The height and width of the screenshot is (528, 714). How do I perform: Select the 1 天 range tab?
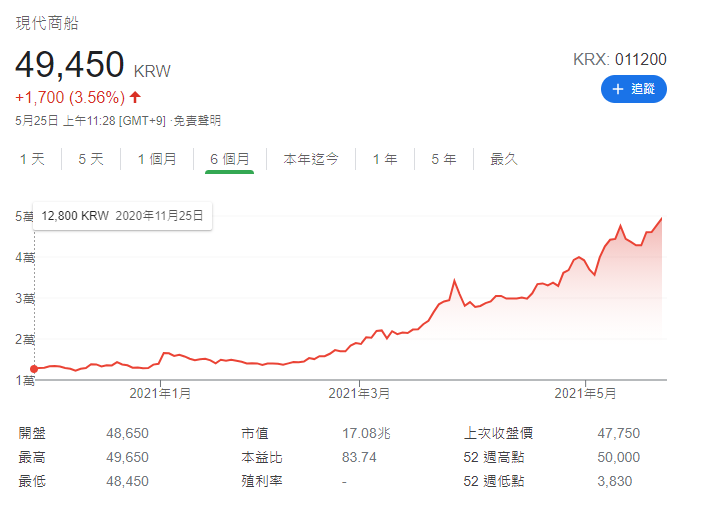click(x=32, y=159)
